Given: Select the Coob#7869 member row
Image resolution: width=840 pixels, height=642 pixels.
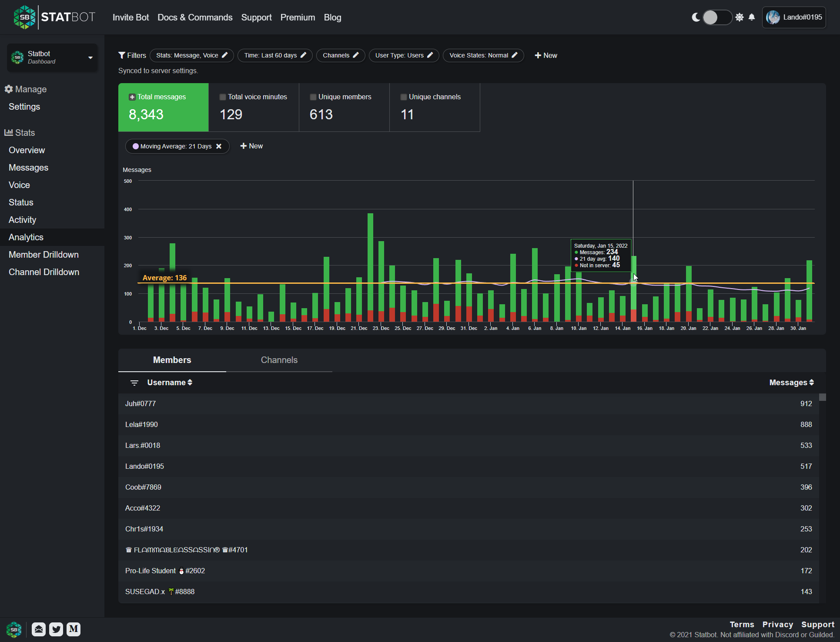Looking at the screenshot, I should [469, 487].
